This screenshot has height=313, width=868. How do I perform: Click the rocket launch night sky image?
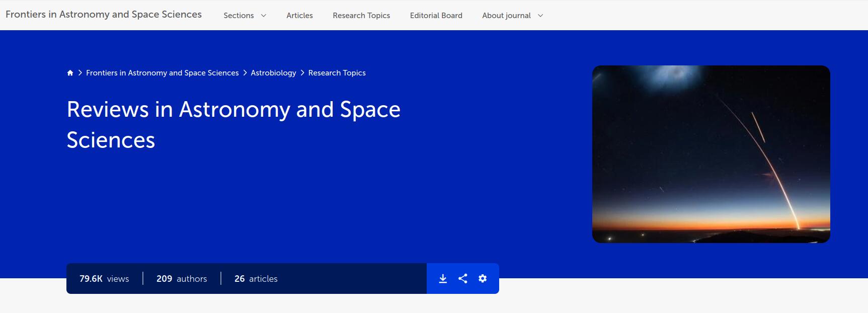pyautogui.click(x=711, y=154)
